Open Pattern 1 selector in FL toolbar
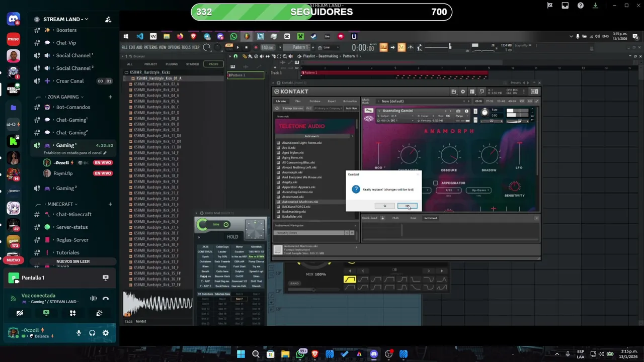The image size is (644, 362). pos(300,47)
